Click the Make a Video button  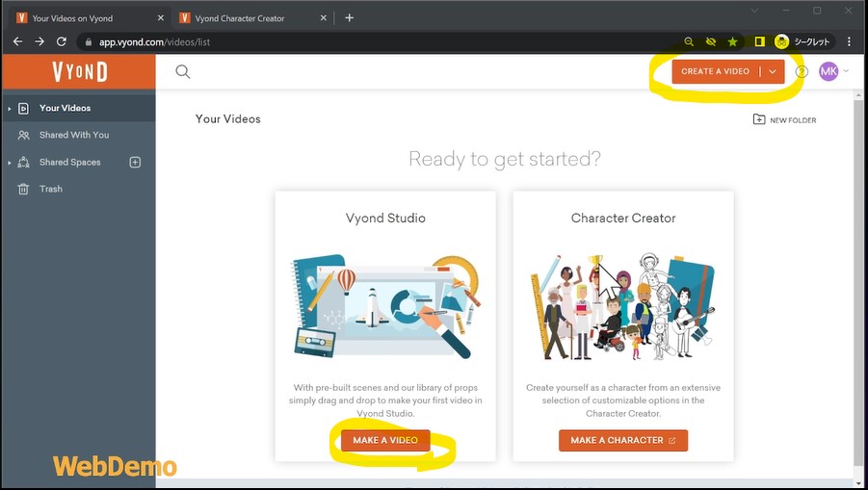click(x=385, y=440)
